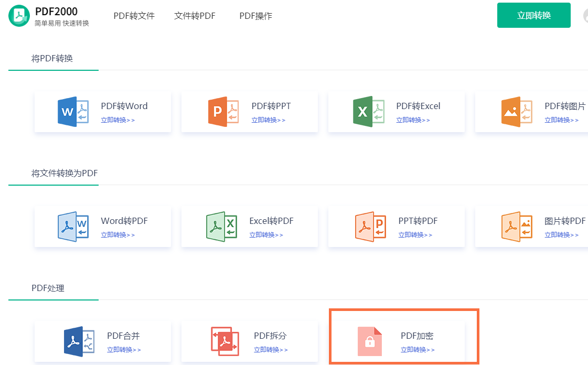Select the 将PDF转换 section tab
Screen dimensions: 588x365
pyautogui.click(x=52, y=58)
